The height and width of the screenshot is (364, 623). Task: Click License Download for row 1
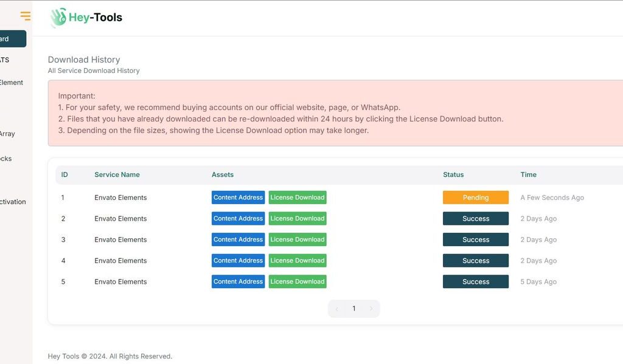coord(298,197)
